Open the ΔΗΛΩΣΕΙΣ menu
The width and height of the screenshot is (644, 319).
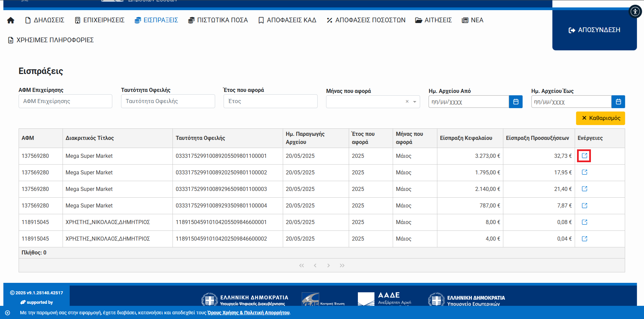click(45, 20)
